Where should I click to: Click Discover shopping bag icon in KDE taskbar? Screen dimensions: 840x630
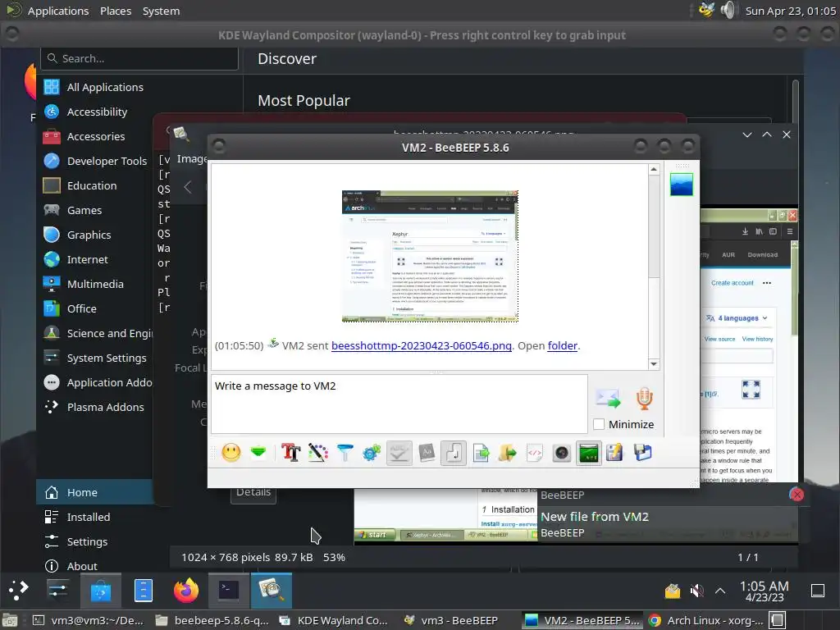[x=101, y=591]
